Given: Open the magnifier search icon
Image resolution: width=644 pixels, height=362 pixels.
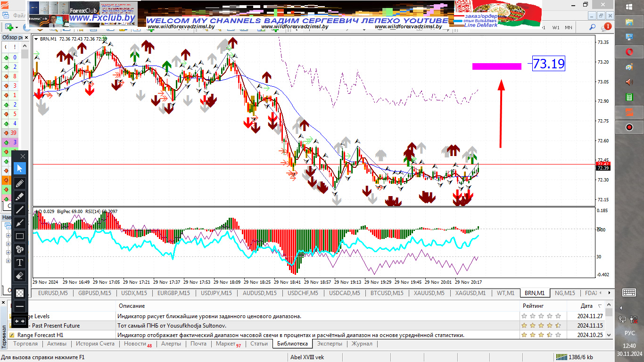Looking at the screenshot, I should point(593,28).
